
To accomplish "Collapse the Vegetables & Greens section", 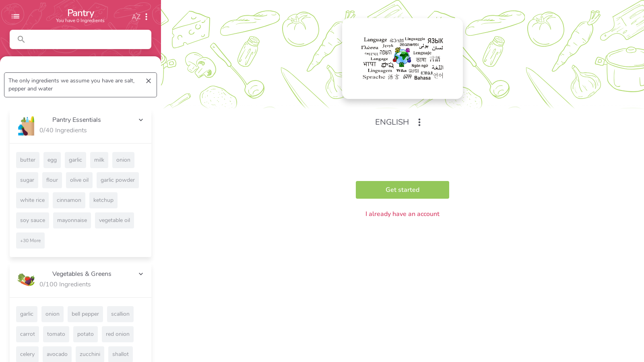I will (x=141, y=274).
